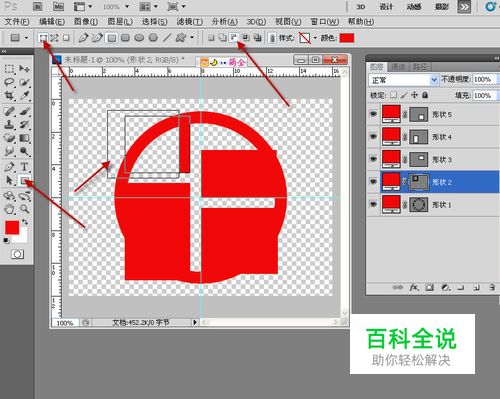
Task: Hide layer 形状 1
Action: [x=373, y=204]
